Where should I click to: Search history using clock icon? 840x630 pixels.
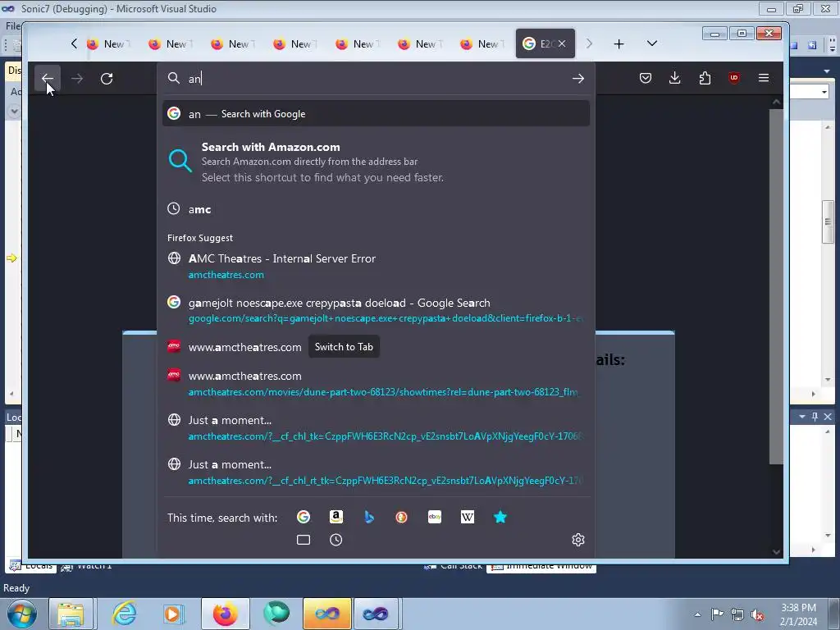pyautogui.click(x=336, y=540)
